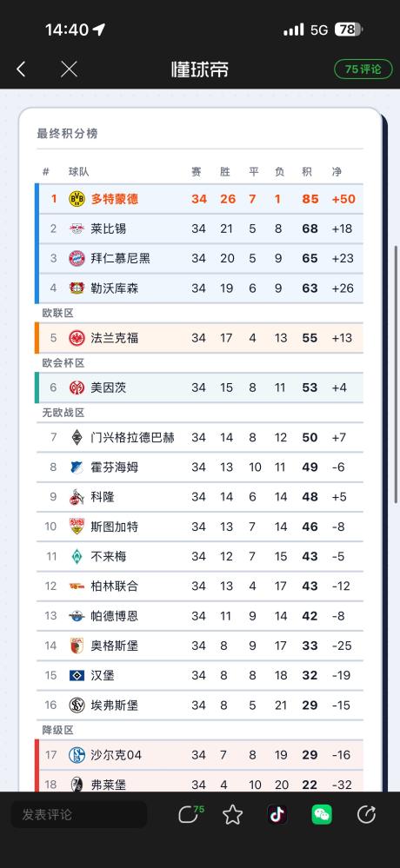Open the 法兰克福 team name

pyautogui.click(x=115, y=338)
